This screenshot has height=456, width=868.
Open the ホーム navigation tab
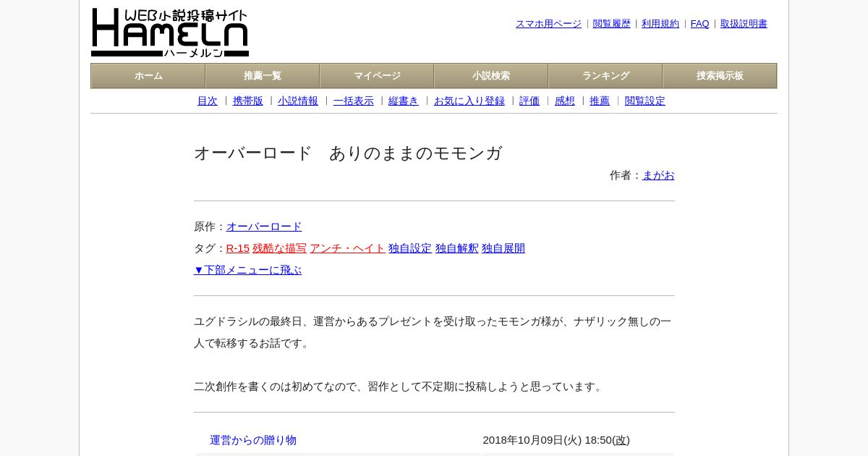click(x=148, y=76)
